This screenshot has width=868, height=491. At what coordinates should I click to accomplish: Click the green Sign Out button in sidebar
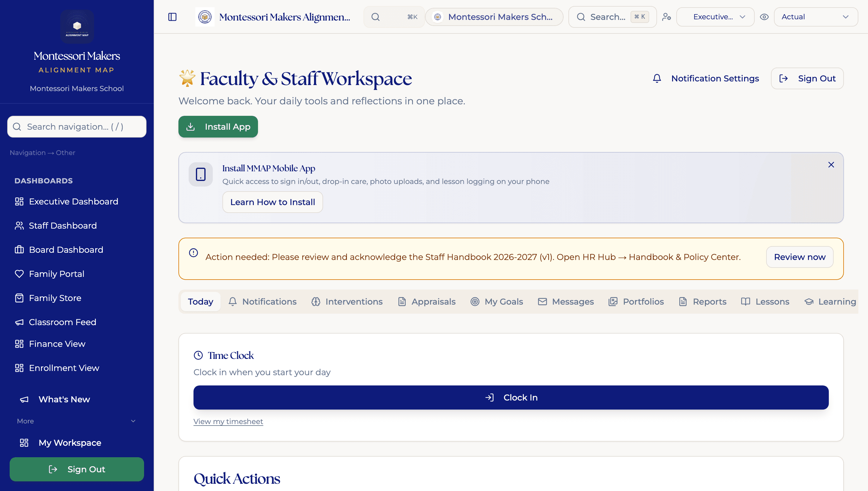click(77, 469)
